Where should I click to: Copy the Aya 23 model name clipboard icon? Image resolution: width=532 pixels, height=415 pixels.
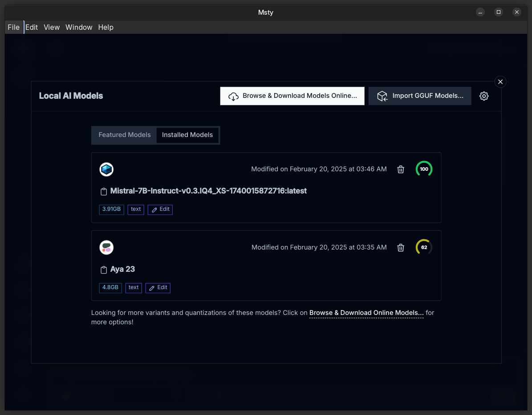104,270
